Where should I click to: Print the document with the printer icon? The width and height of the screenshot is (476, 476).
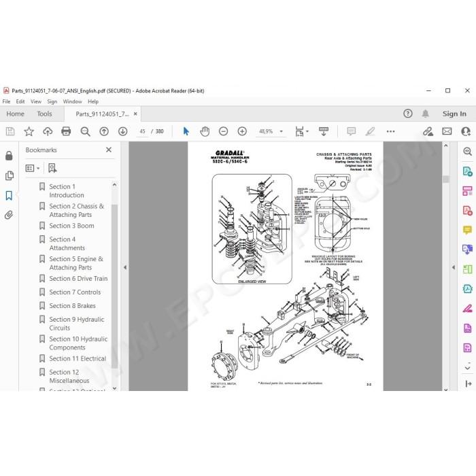(x=66, y=131)
